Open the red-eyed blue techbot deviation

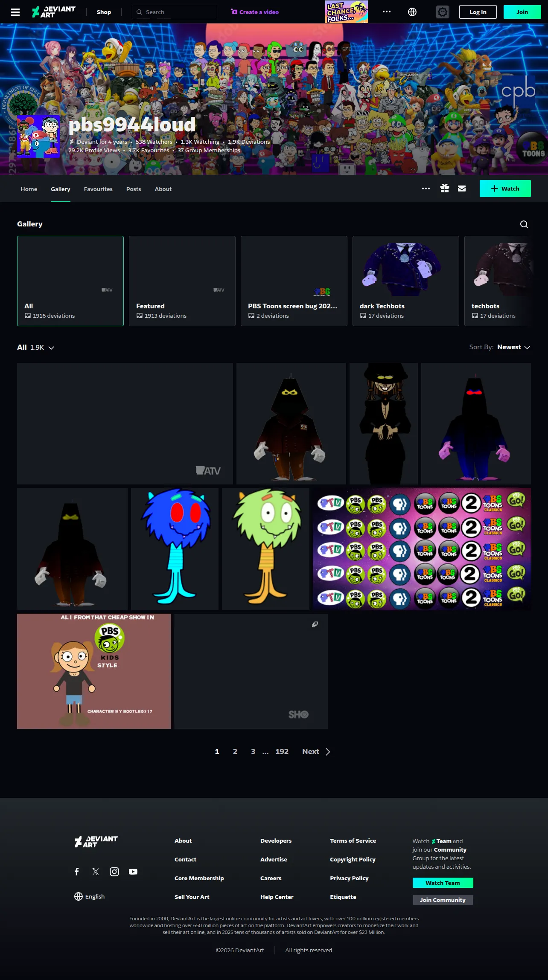click(x=476, y=423)
